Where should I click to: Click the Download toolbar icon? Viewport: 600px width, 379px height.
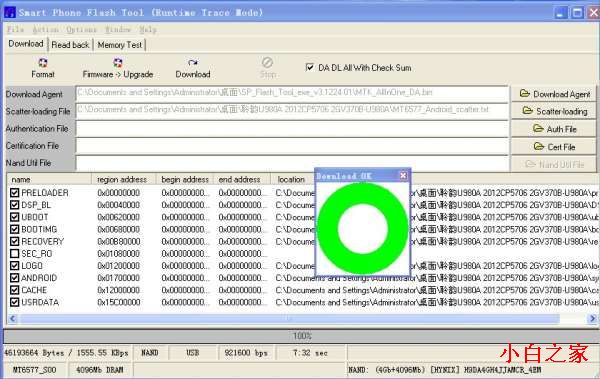(193, 63)
